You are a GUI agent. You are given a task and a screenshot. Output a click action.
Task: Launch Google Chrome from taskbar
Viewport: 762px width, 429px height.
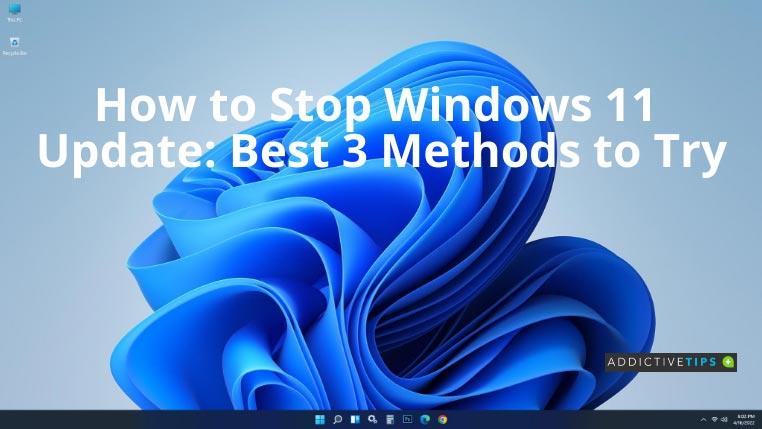click(x=442, y=419)
